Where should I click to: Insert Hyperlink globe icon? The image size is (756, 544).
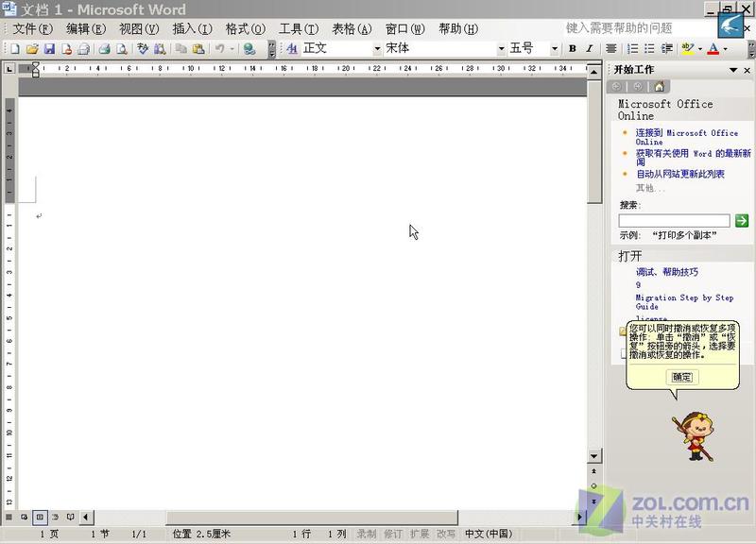pos(249,49)
